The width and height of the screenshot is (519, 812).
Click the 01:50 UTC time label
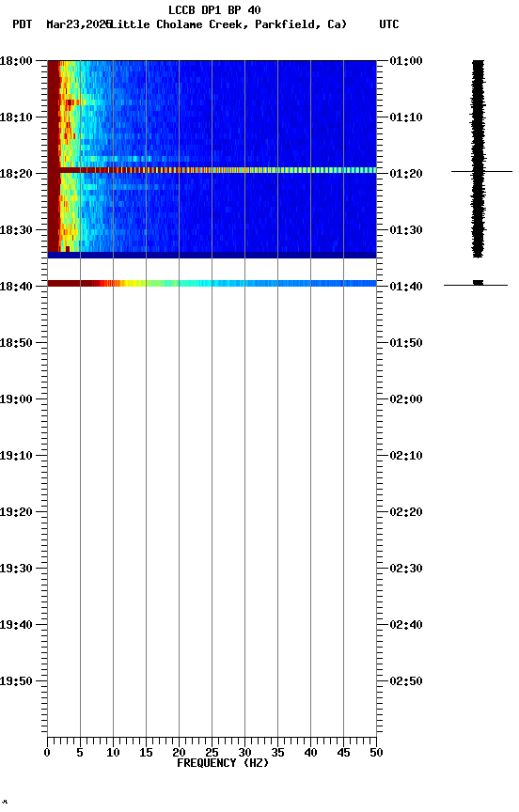pyautogui.click(x=406, y=343)
